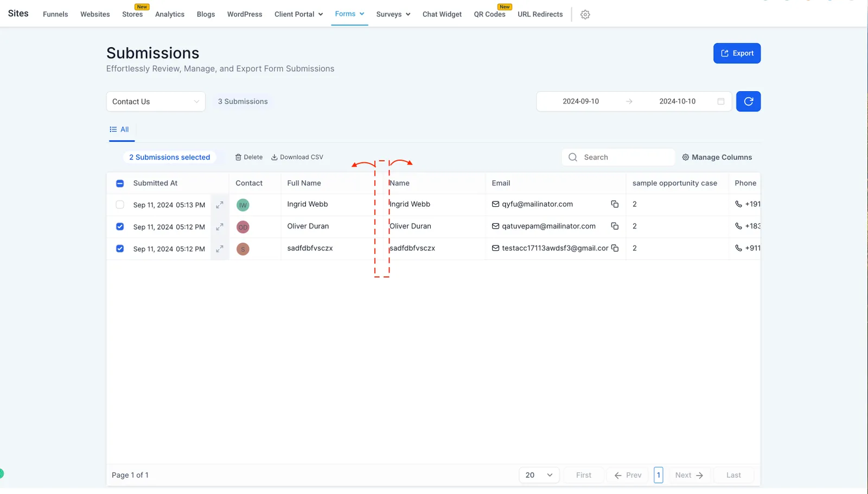Screen dimensions: 868x494
Task: Expand sadfdbfvsczx submission details
Action: pyautogui.click(x=220, y=249)
